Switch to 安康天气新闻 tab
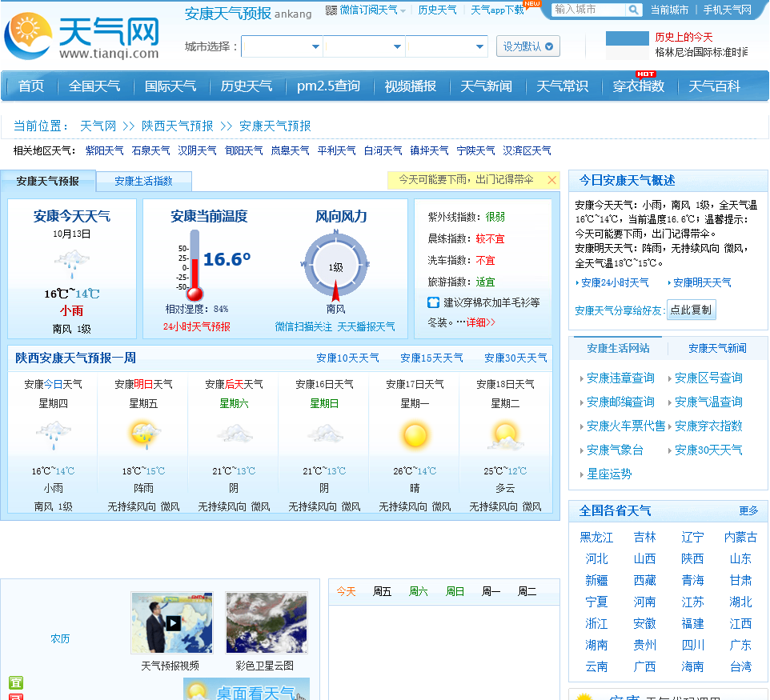This screenshot has width=770, height=700. click(717, 349)
